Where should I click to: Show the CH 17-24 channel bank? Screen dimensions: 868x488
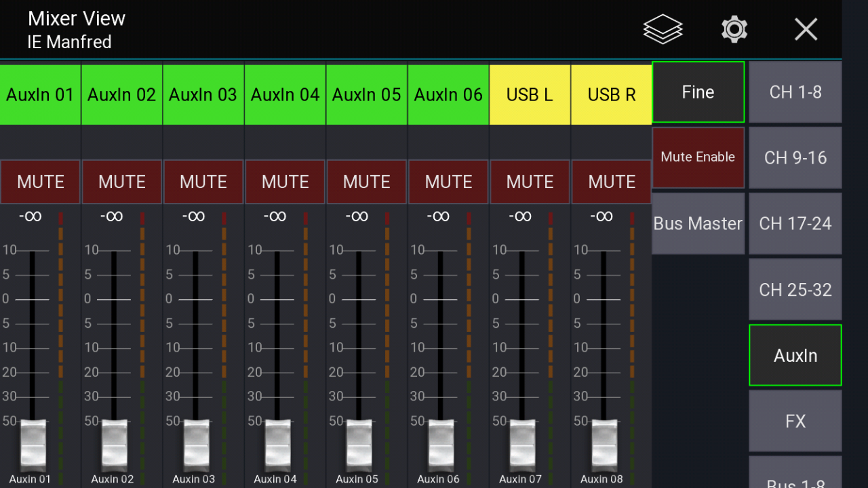pos(795,223)
